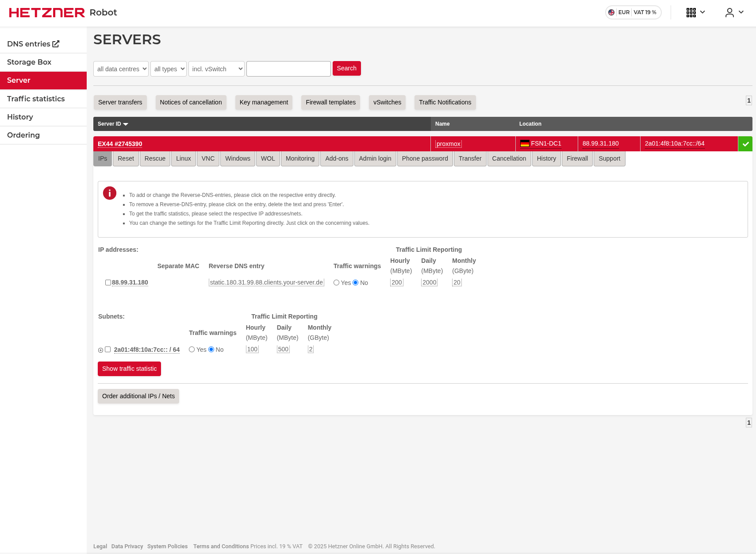Screen dimensions: 756x554
Task: Focus the server search text field
Action: 288,69
